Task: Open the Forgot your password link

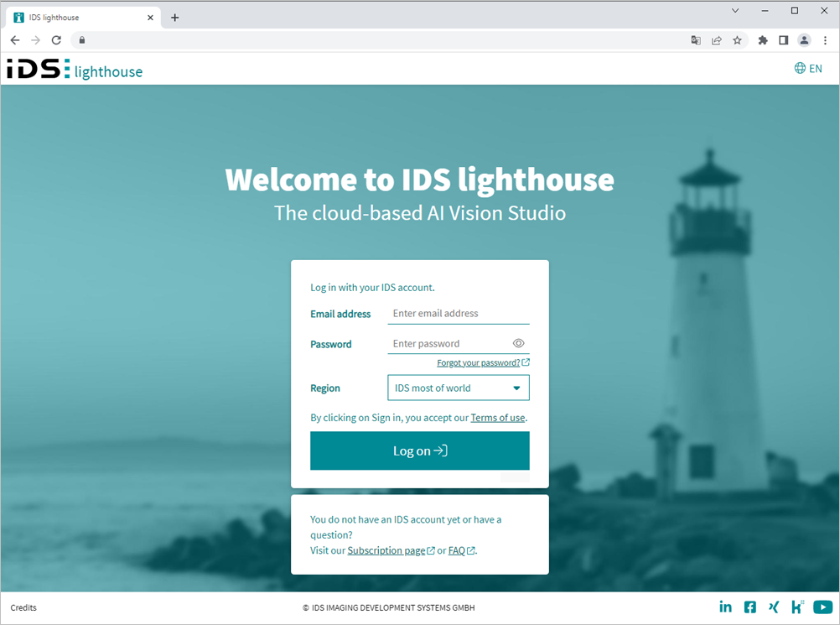Action: [x=480, y=363]
